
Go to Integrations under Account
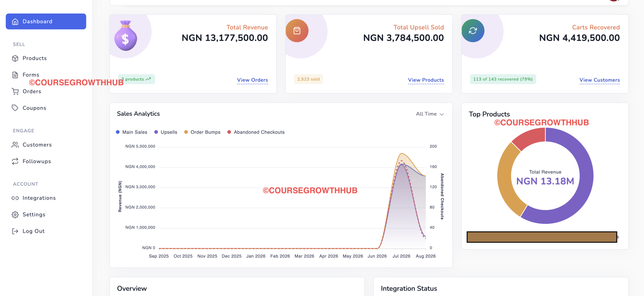pos(39,198)
